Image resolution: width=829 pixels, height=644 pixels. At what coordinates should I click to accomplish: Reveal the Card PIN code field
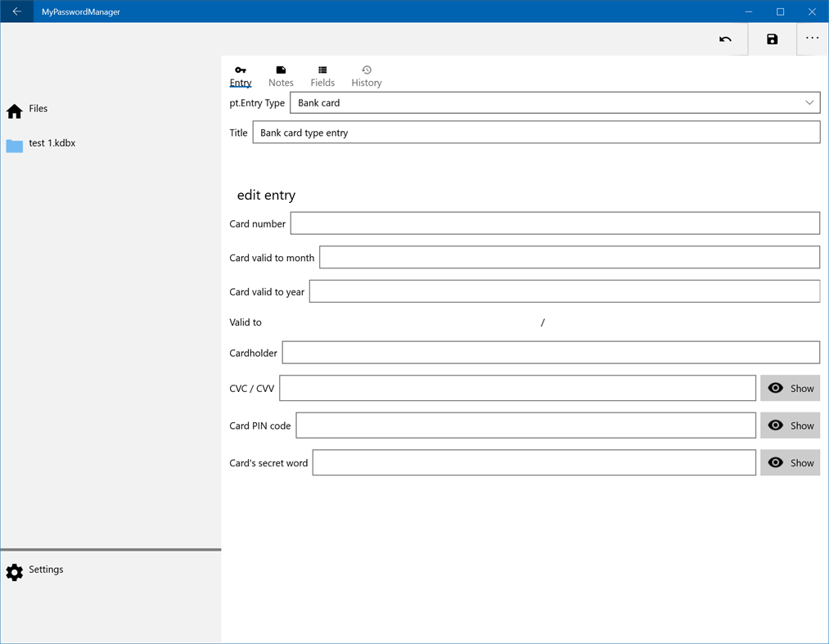point(789,425)
